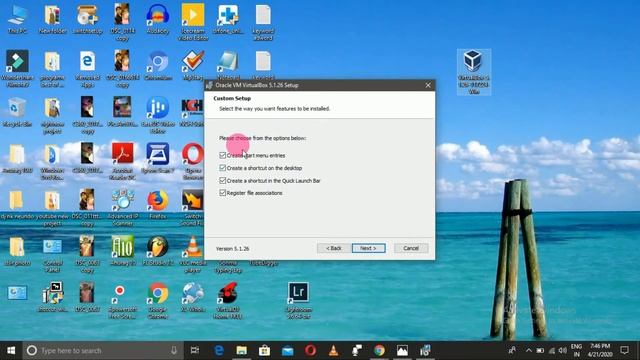Open volume control in system tray
The height and width of the screenshot is (360, 640).
pos(563,350)
